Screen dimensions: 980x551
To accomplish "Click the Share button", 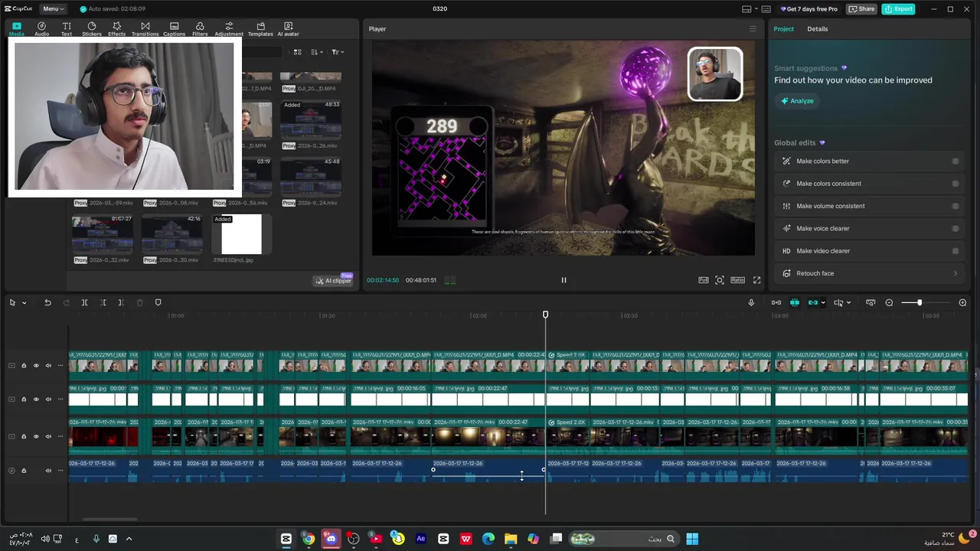I will (x=861, y=9).
